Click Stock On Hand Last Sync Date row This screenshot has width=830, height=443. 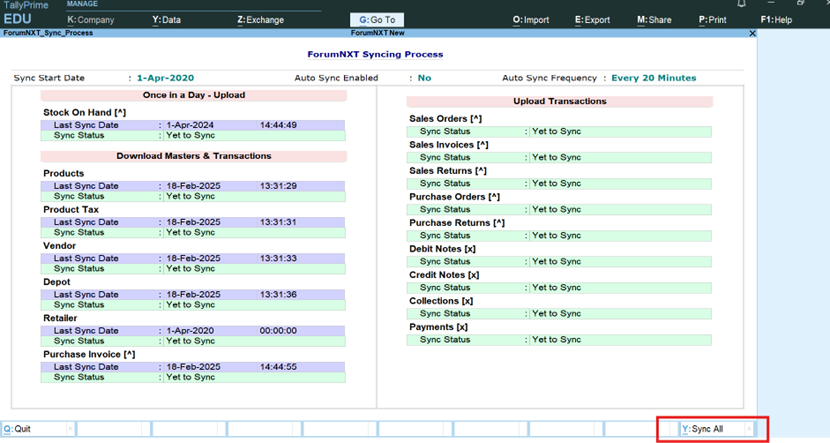pyautogui.click(x=193, y=125)
